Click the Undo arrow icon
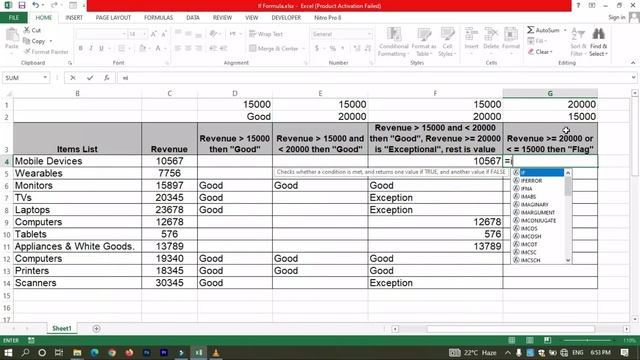The width and height of the screenshot is (640, 360). 36,5
